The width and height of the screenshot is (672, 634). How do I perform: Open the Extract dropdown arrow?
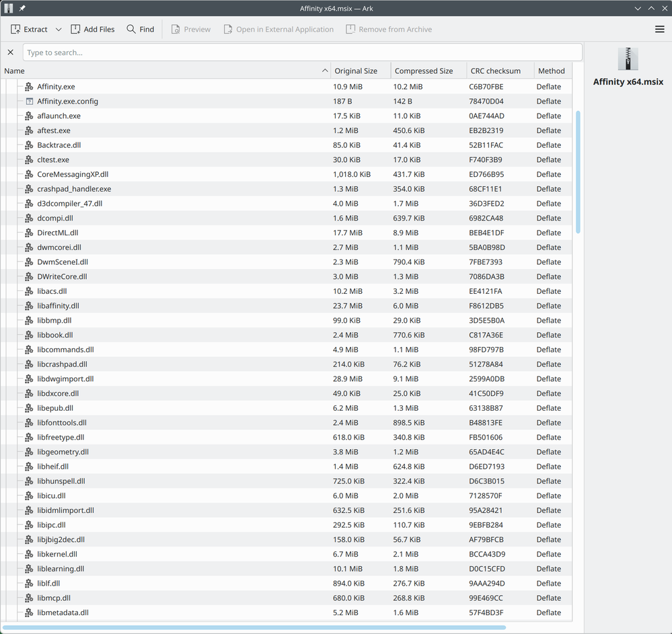pos(59,29)
